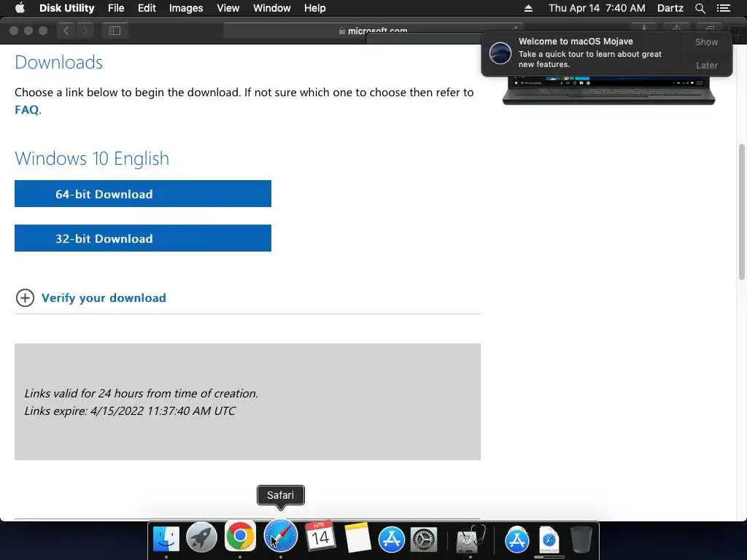The height and width of the screenshot is (560, 747).
Task: Open Spotlight search magnifier in menu bar
Action: [x=700, y=8]
